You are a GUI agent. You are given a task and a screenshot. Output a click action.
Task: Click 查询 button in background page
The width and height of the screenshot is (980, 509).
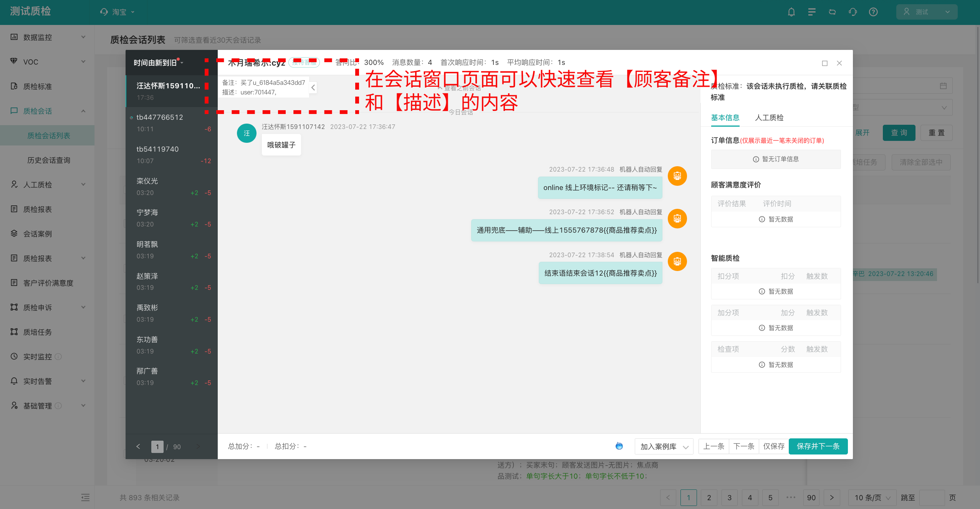tap(899, 133)
